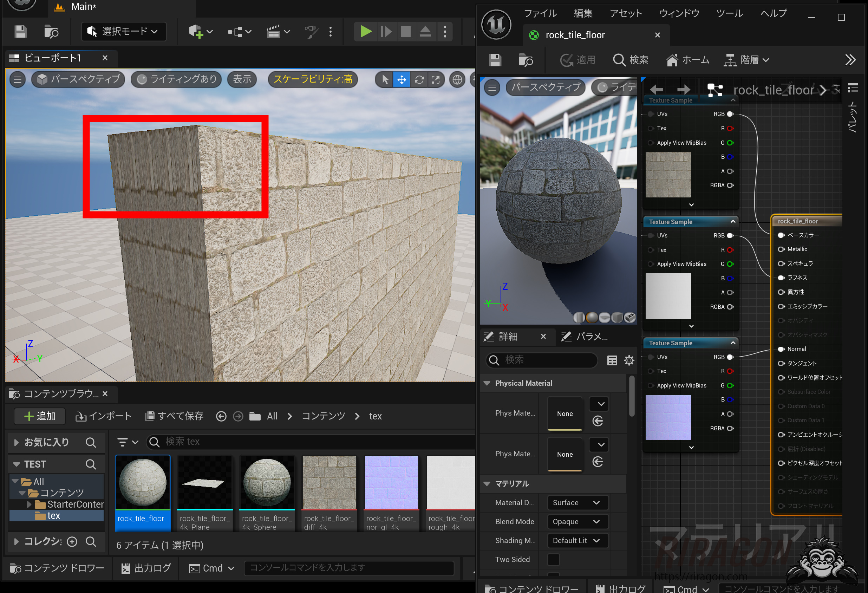Screen dimensions: 868x593
Task: Select the rotate gizmo tool
Action: (419, 79)
